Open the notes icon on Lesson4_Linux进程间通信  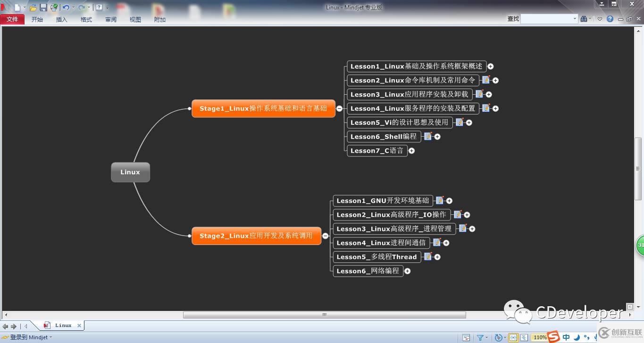(x=437, y=242)
